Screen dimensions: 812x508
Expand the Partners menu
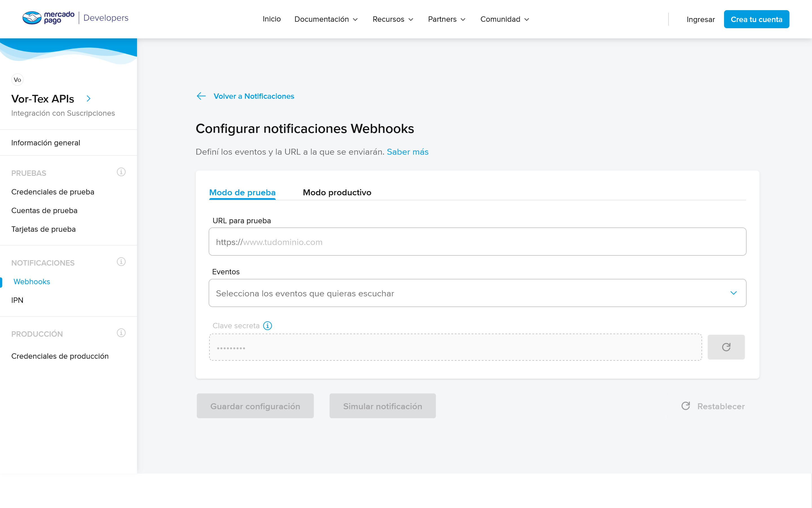[x=447, y=19]
